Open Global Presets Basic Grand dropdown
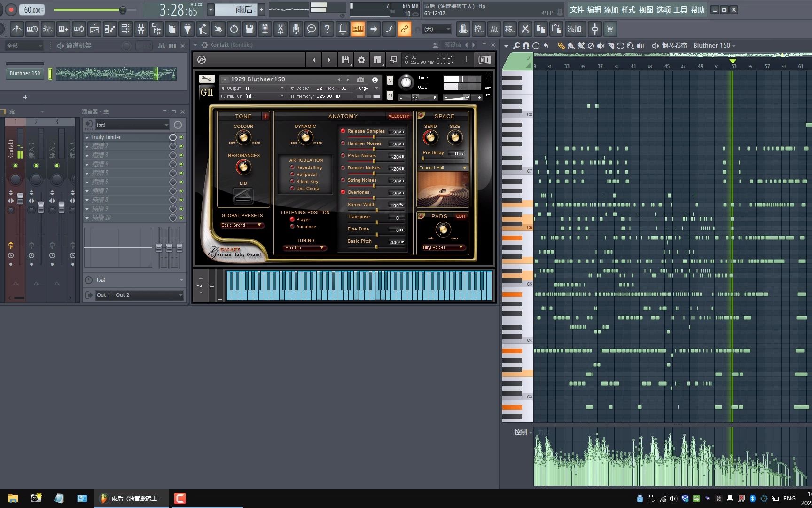Viewport: 812px width, 508px height. pos(242,225)
